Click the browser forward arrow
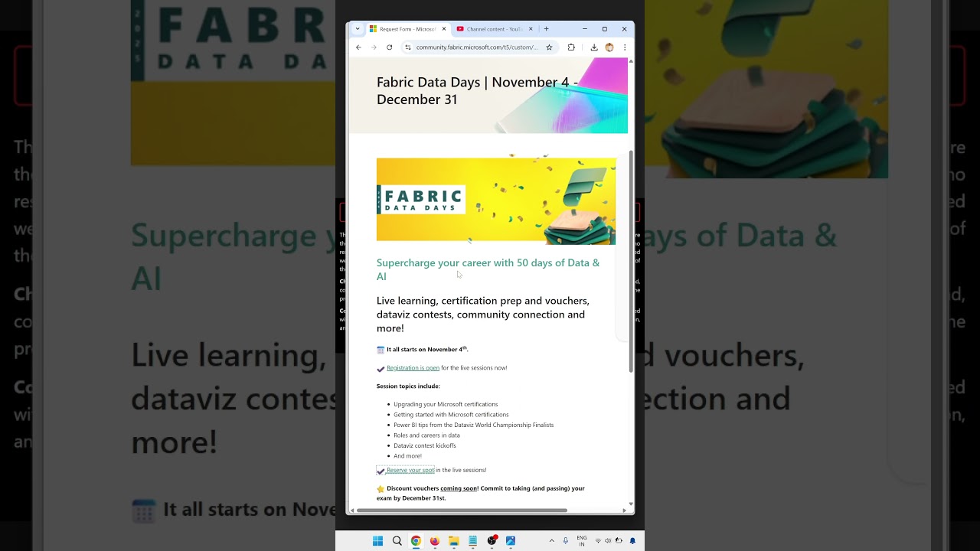Image resolution: width=980 pixels, height=551 pixels. point(374,47)
